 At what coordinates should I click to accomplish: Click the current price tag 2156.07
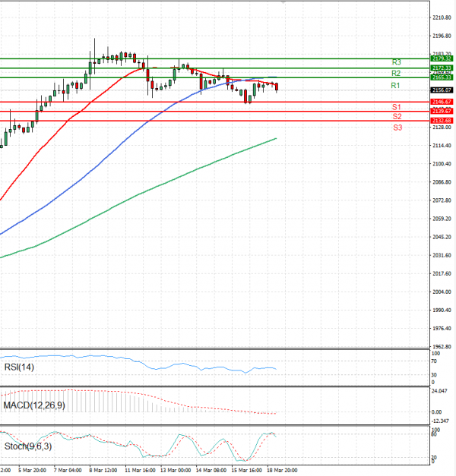[x=442, y=90]
